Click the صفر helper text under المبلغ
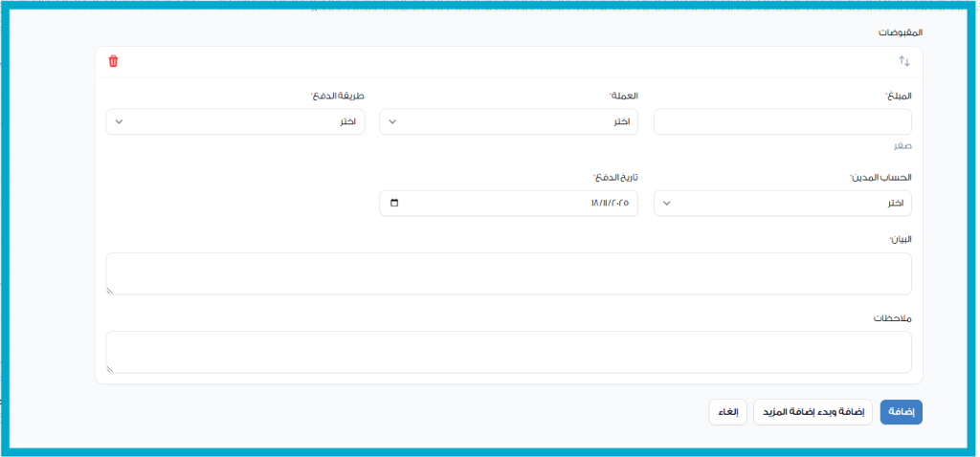This screenshot has height=457, width=980. coord(902,146)
